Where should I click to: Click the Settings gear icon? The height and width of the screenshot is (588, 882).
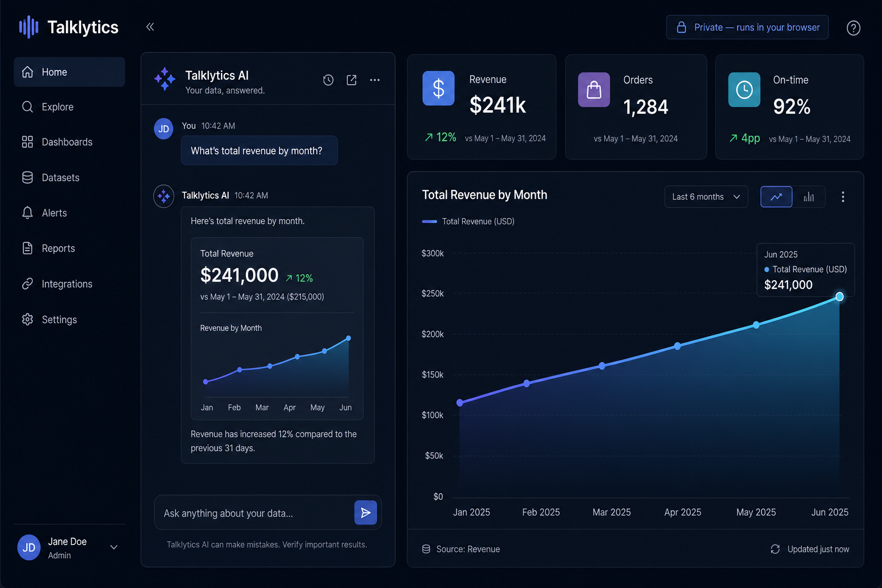[x=28, y=319]
